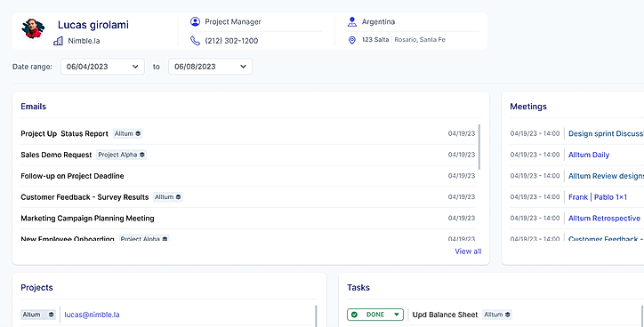Click the phone icon next to (212) 302-1200

(195, 41)
